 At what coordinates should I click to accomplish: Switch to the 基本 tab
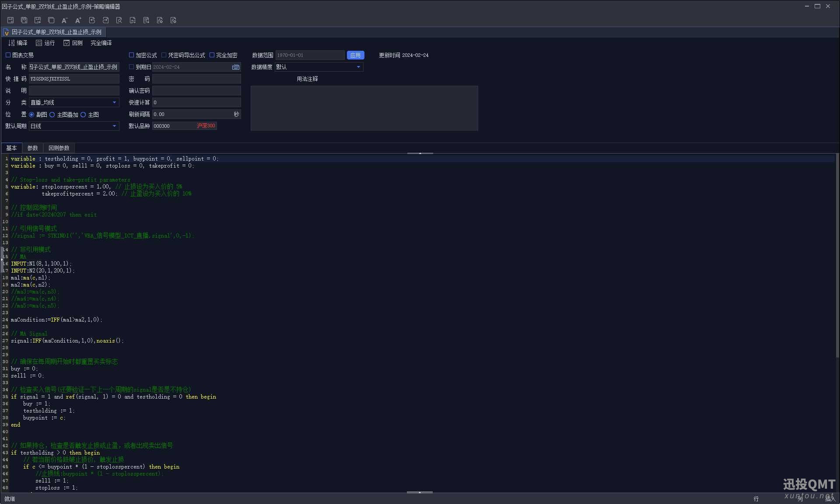coord(11,148)
